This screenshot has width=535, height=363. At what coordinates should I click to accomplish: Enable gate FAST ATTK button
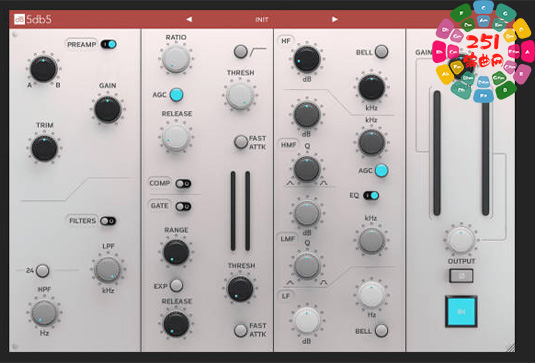point(241,330)
